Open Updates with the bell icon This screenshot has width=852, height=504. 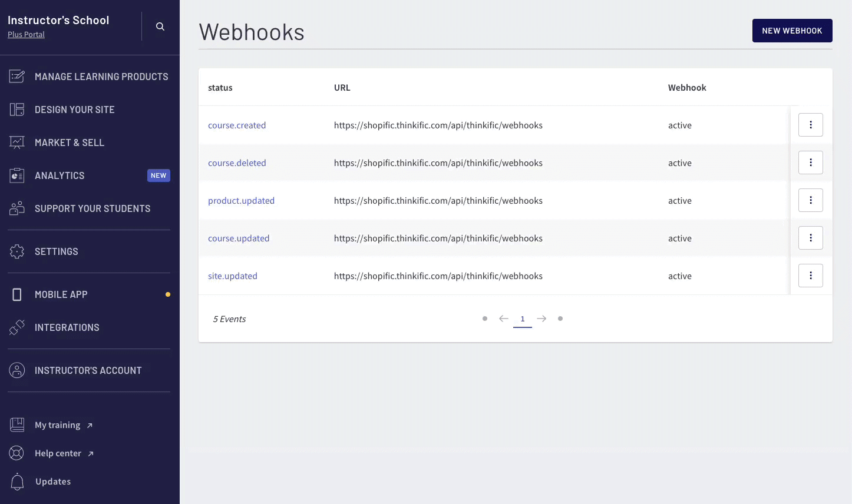pos(17,481)
